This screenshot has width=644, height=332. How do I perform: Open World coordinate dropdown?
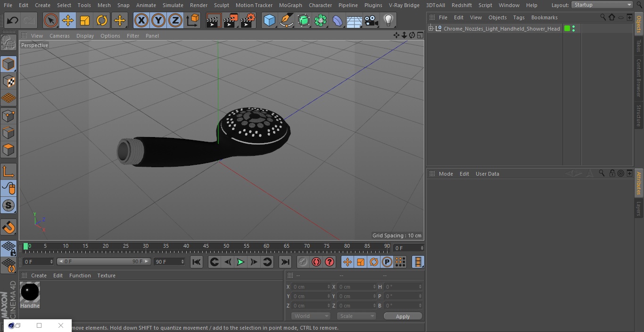[311, 316]
